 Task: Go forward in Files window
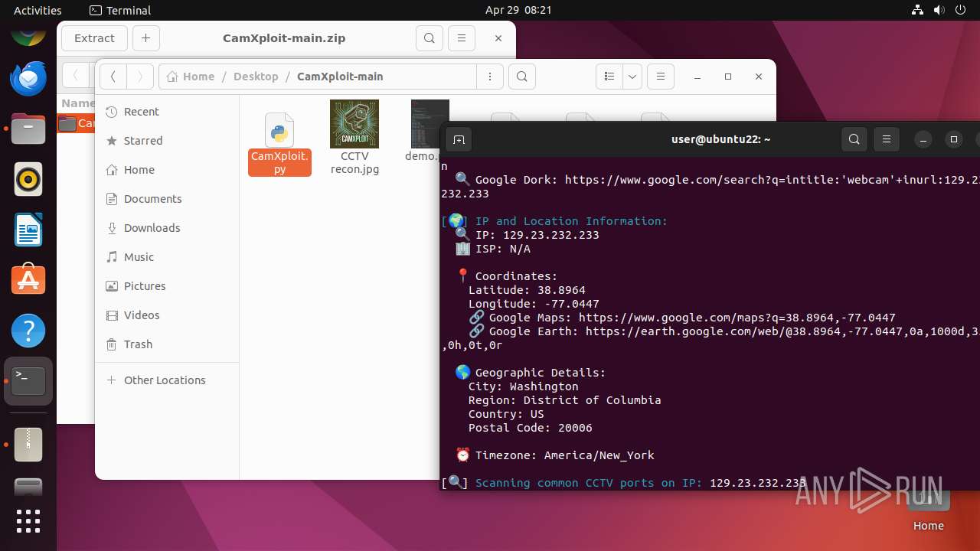[139, 77]
